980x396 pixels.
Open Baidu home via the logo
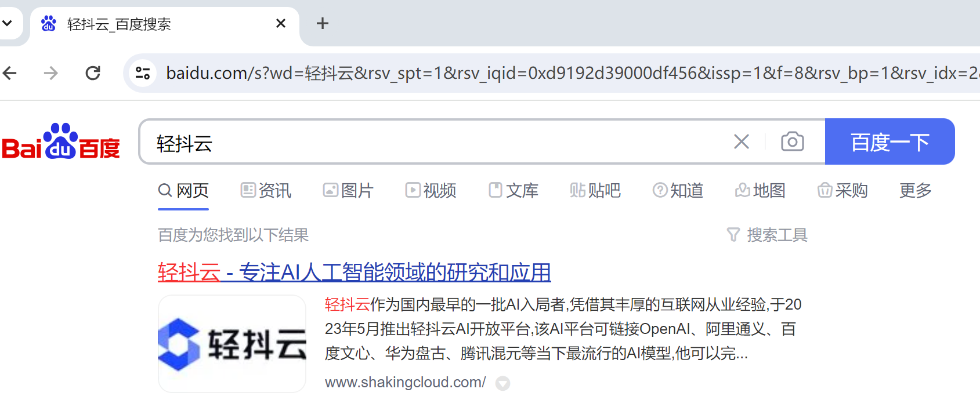coord(61,141)
